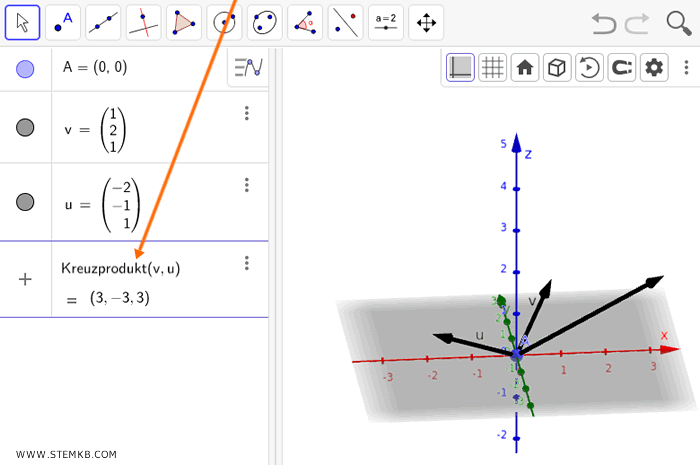This screenshot has height=465, width=700.
Task: Pick the Polygon tool
Action: pos(184,22)
